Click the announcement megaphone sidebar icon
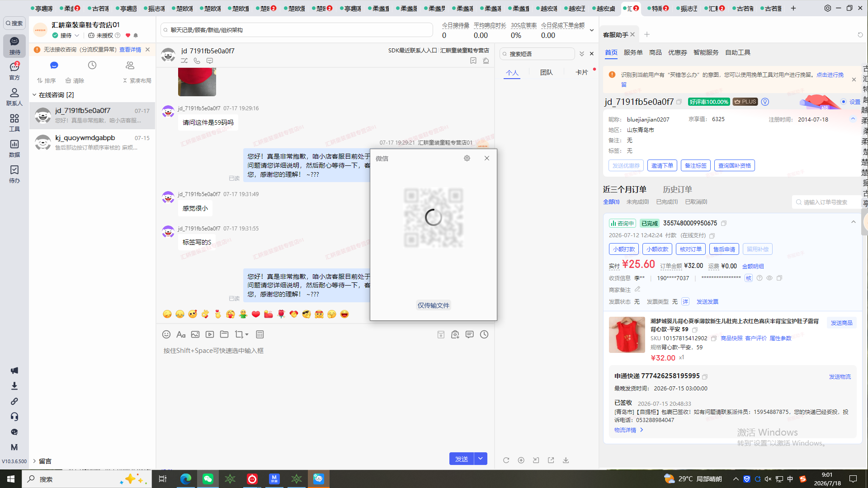The image size is (868, 488). point(14,371)
